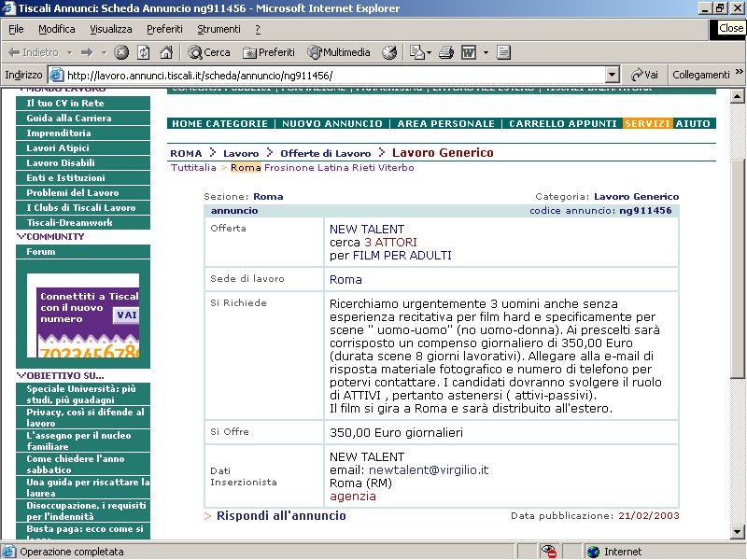
Task: Expand the address bar URL dropdown
Action: (x=613, y=75)
